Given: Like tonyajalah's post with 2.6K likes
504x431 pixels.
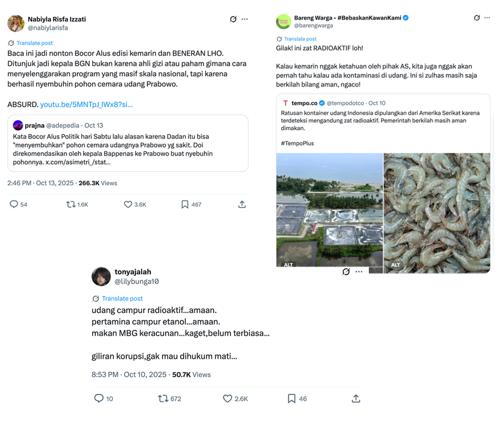Looking at the screenshot, I should pos(227,399).
